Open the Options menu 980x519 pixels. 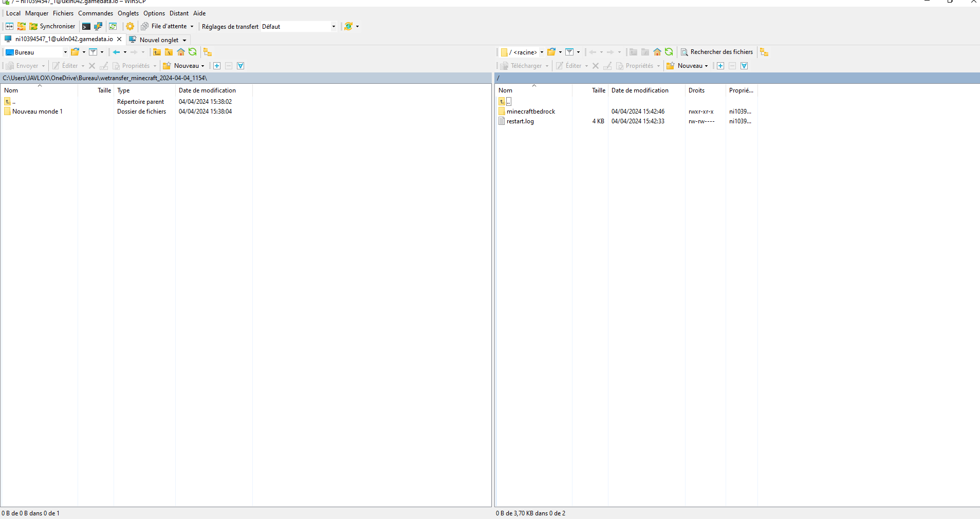pyautogui.click(x=154, y=13)
